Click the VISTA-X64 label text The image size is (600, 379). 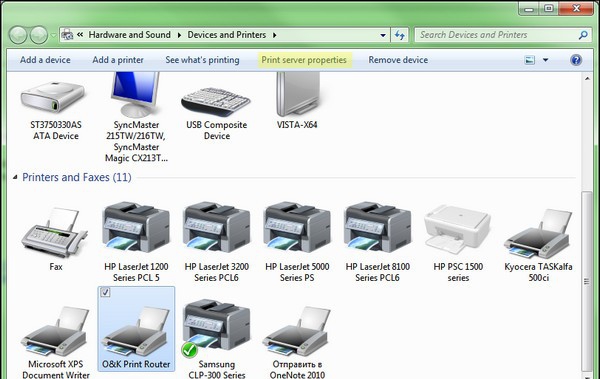[297, 125]
